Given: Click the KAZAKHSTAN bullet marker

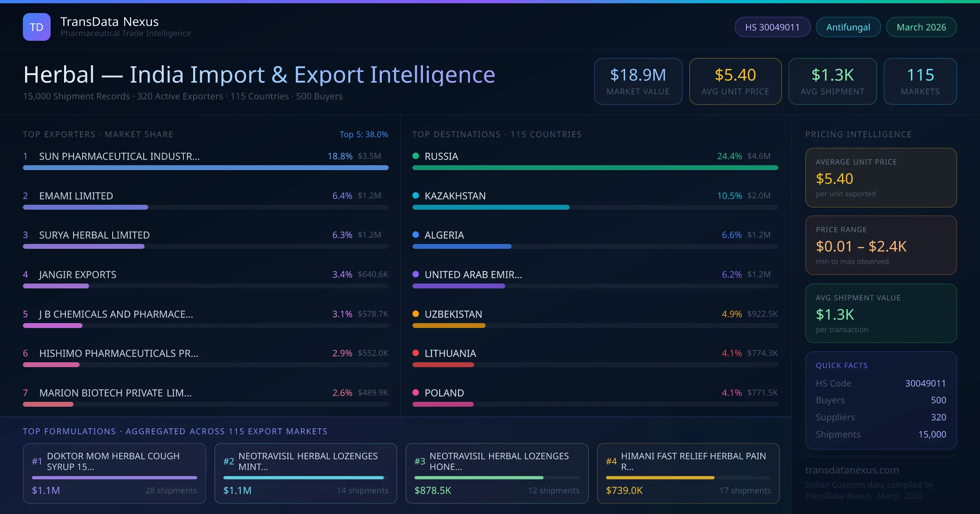Looking at the screenshot, I should (x=416, y=195).
